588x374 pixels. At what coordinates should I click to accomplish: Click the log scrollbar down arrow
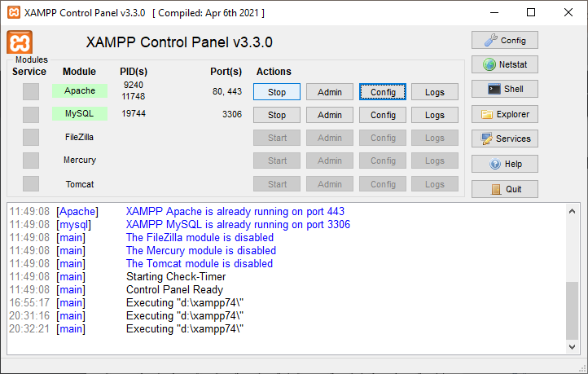point(572,347)
